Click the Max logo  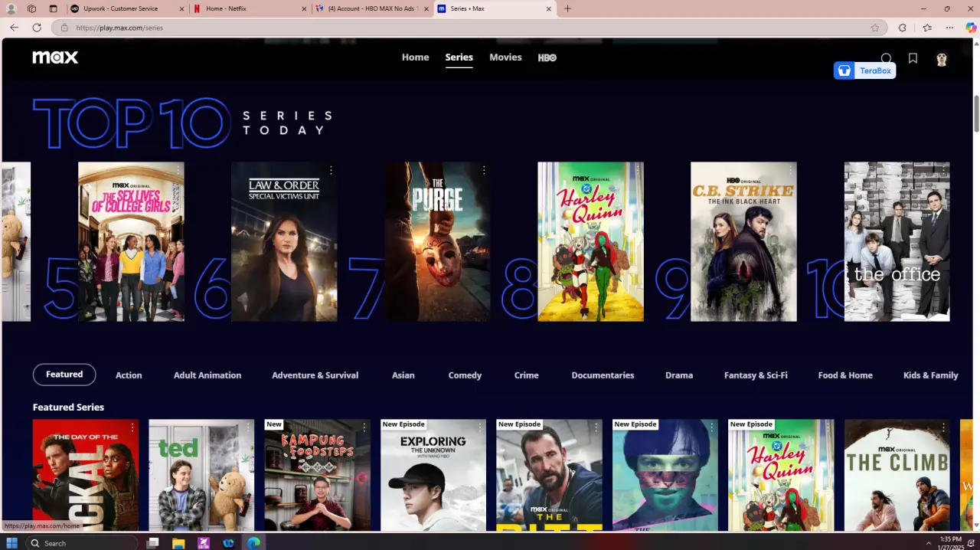click(55, 57)
